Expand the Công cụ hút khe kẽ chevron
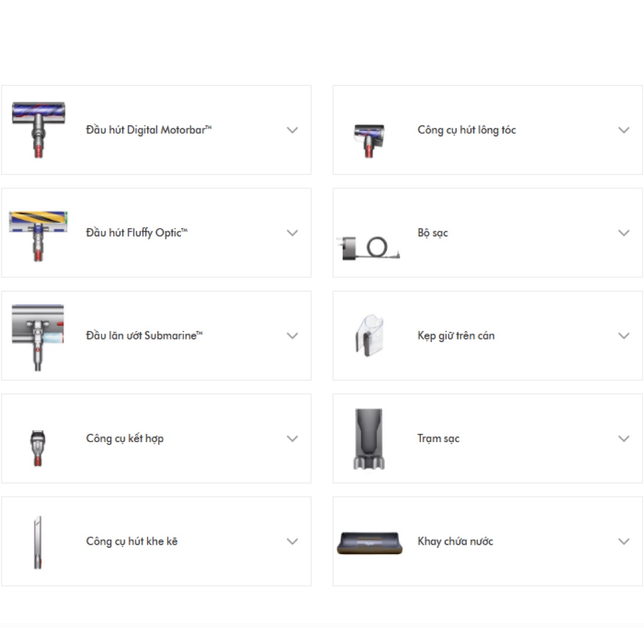Viewport: 644px width, 644px height. [x=292, y=541]
